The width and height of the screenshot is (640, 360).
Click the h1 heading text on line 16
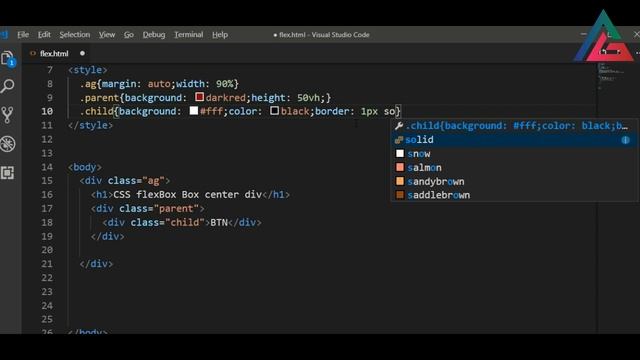[187, 195]
